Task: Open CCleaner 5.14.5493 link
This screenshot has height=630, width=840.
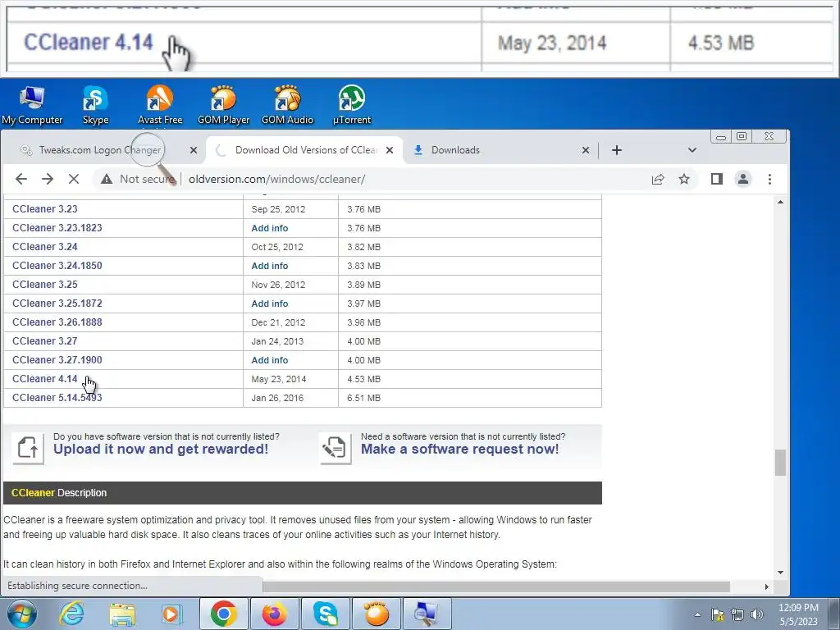Action: [x=57, y=398]
